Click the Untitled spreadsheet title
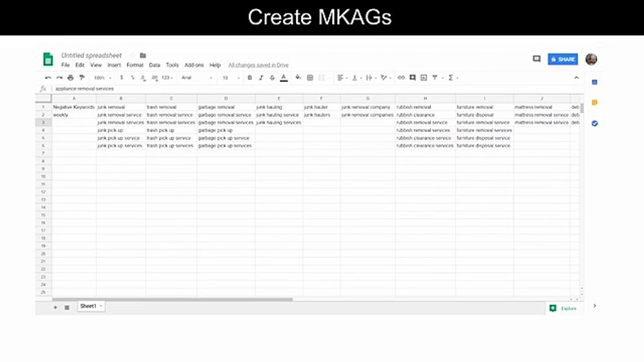Screen dimensions: 644x362 coord(92,55)
